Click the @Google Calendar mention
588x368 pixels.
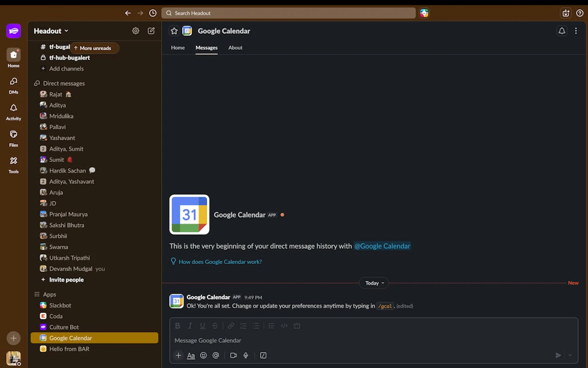(382, 246)
